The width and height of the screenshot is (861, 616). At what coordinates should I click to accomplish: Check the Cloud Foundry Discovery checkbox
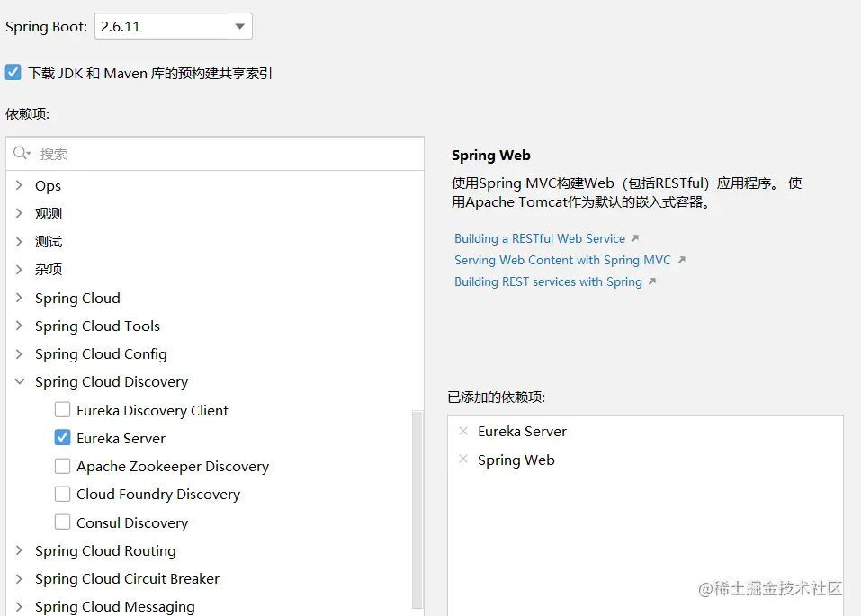[63, 494]
